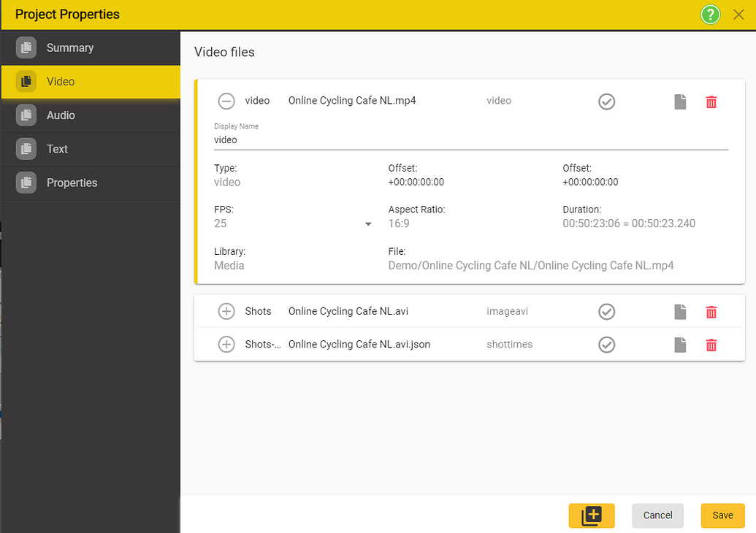Screen dimensions: 756x533
Task: Toggle the checkmark on the shottimes row
Action: coord(606,345)
